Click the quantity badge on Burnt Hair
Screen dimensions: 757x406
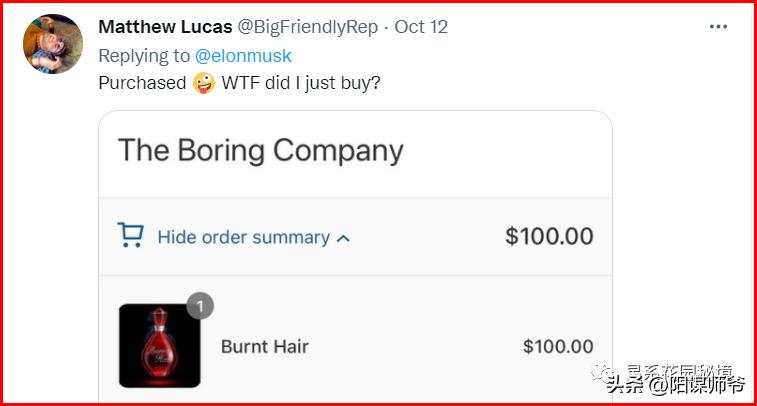pos(200,306)
